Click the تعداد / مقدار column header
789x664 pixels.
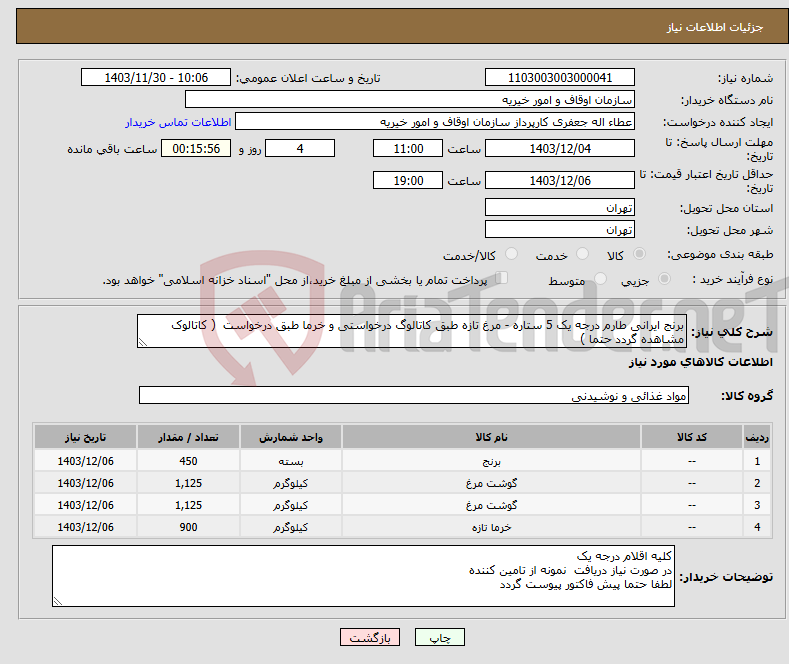(188, 437)
